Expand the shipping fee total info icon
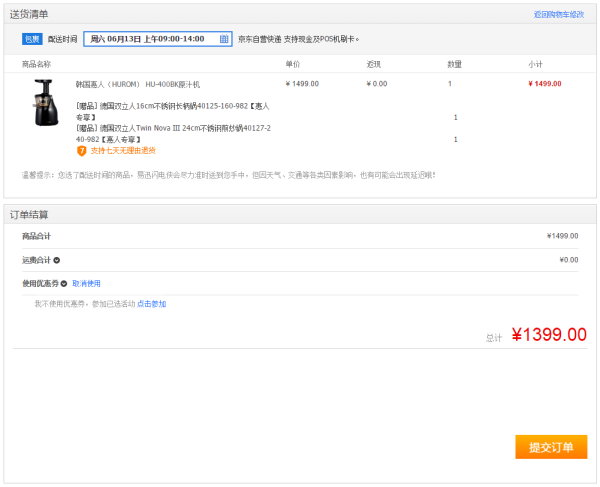This screenshot has height=487, width=600. [x=57, y=260]
